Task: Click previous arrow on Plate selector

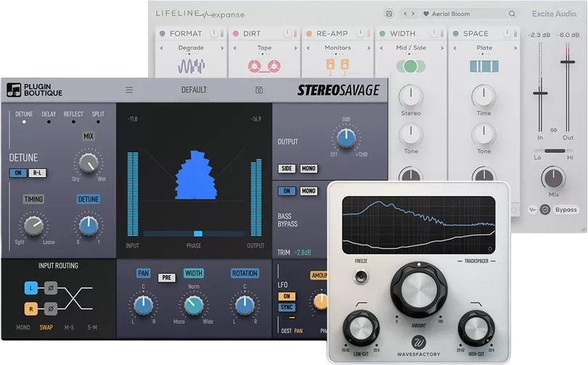Action: tap(455, 48)
